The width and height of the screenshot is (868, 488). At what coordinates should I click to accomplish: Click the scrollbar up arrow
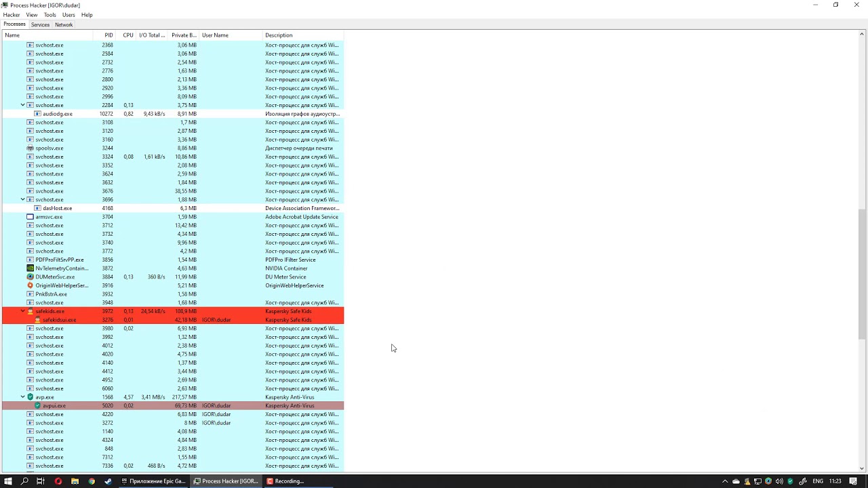click(862, 35)
